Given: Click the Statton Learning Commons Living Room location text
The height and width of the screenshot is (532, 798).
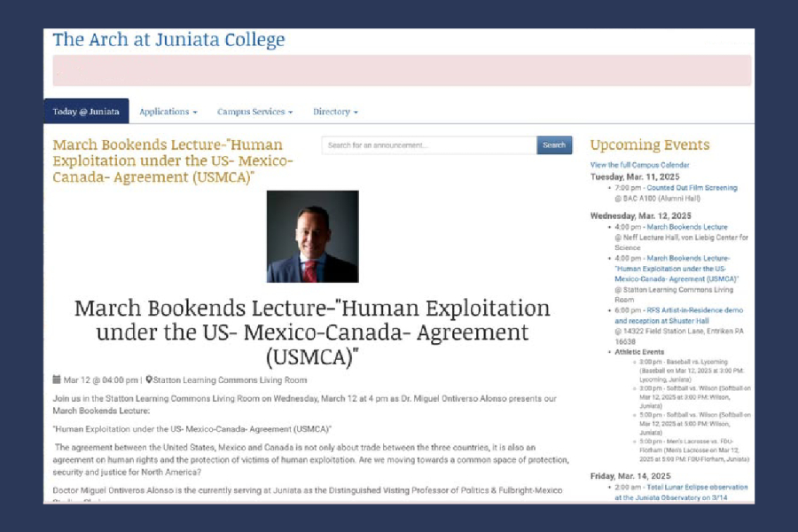Looking at the screenshot, I should [x=230, y=379].
